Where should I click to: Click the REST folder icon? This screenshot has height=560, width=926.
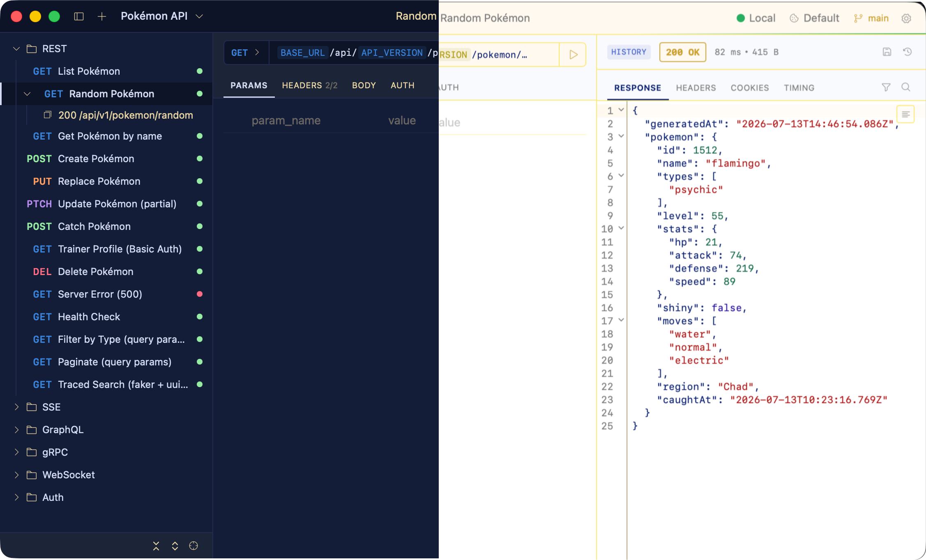(x=32, y=49)
